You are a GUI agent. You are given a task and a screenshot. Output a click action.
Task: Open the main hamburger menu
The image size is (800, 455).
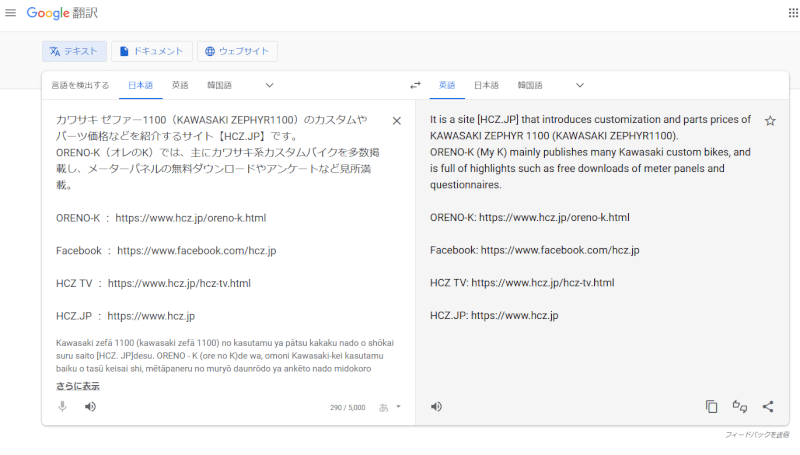pyautogui.click(x=10, y=13)
